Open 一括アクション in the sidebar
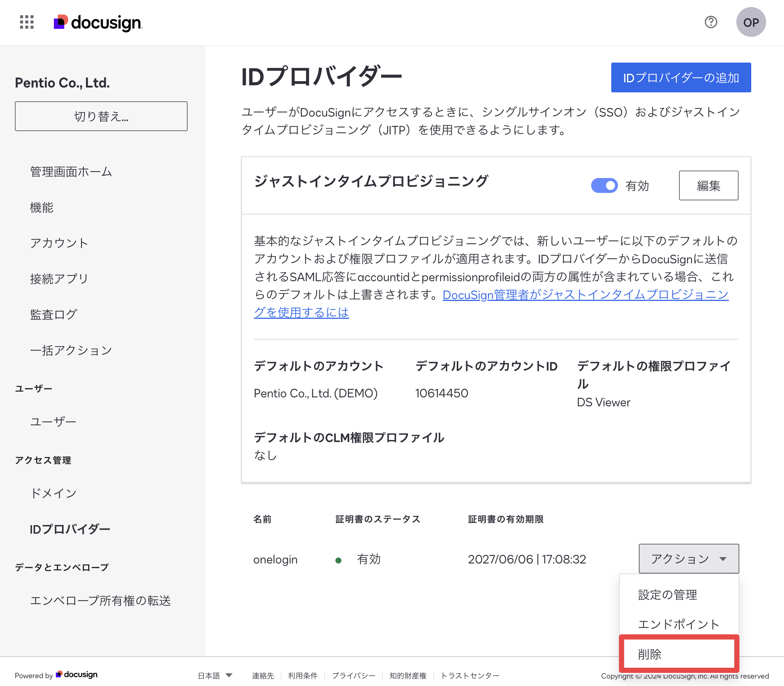 tap(71, 350)
